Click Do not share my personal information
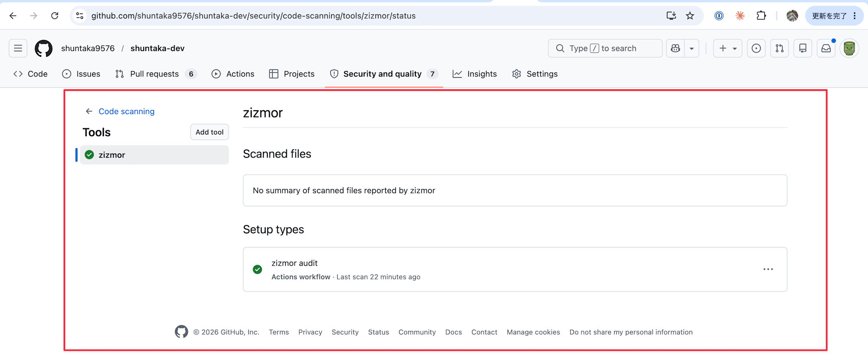 tap(631, 332)
